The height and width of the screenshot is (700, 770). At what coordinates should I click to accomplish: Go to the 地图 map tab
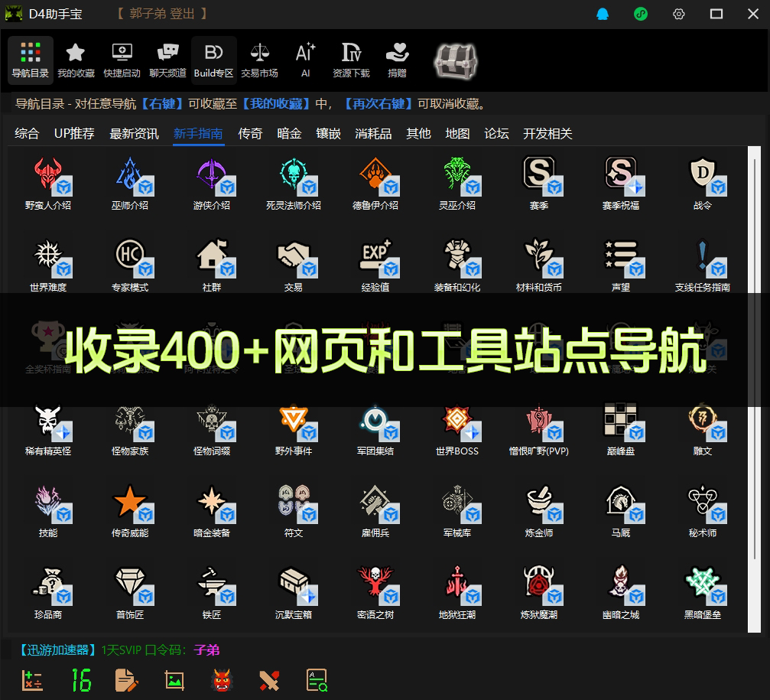tap(458, 133)
